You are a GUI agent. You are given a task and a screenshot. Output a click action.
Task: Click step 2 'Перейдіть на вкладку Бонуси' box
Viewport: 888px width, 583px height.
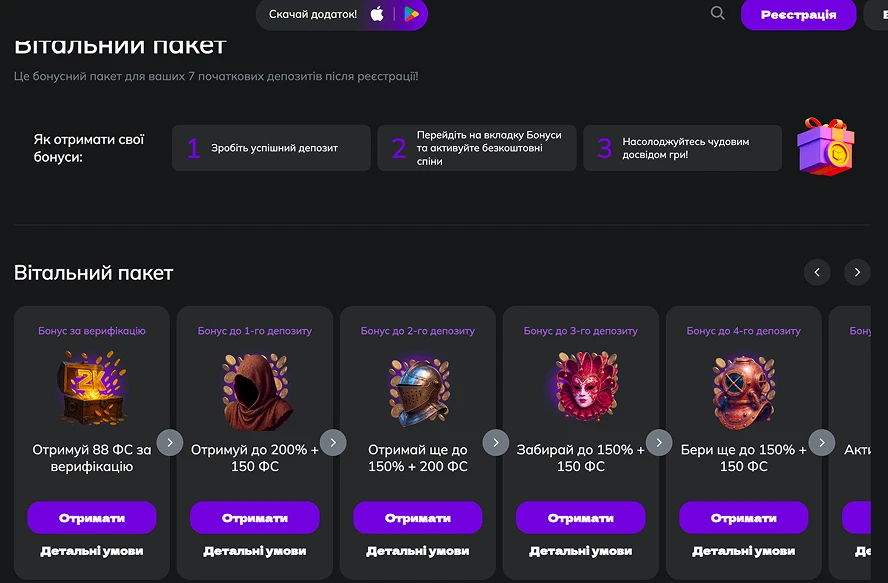[477, 148]
